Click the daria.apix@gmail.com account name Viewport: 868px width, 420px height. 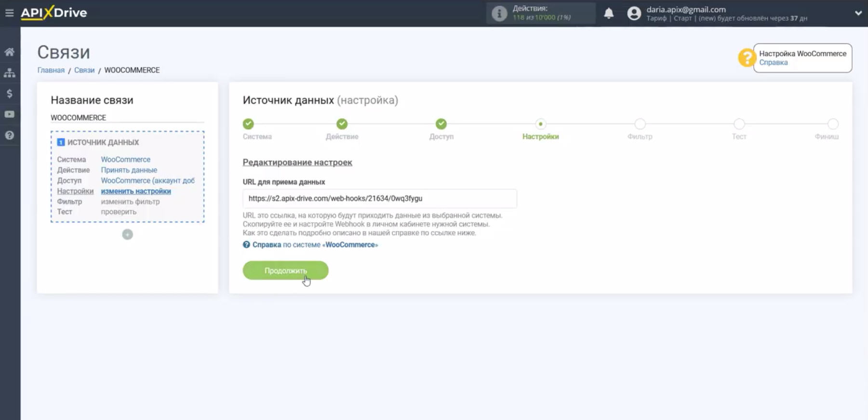pos(686,9)
